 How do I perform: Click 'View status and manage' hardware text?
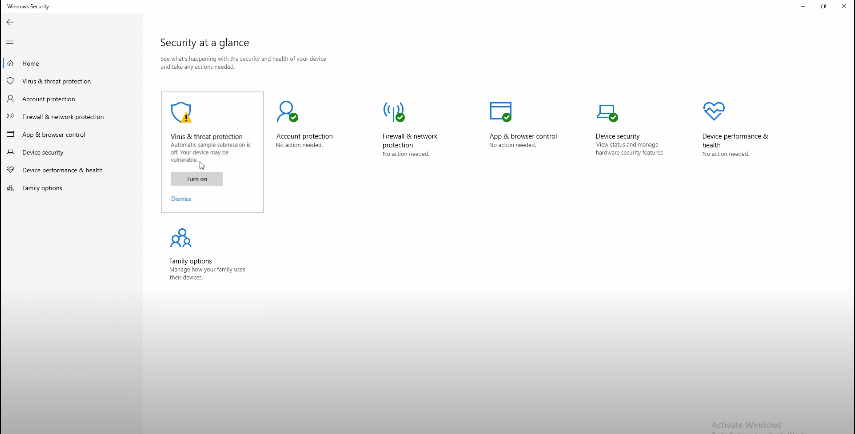pyautogui.click(x=629, y=149)
